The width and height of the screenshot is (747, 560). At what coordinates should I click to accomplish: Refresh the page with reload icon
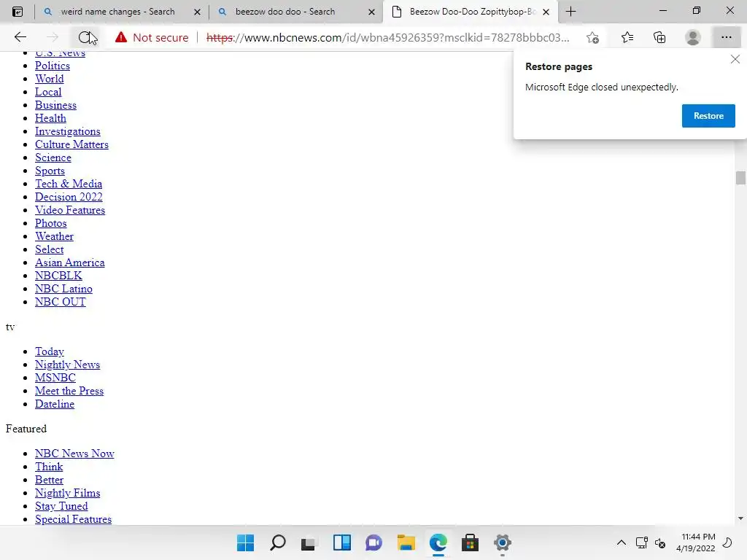(85, 37)
